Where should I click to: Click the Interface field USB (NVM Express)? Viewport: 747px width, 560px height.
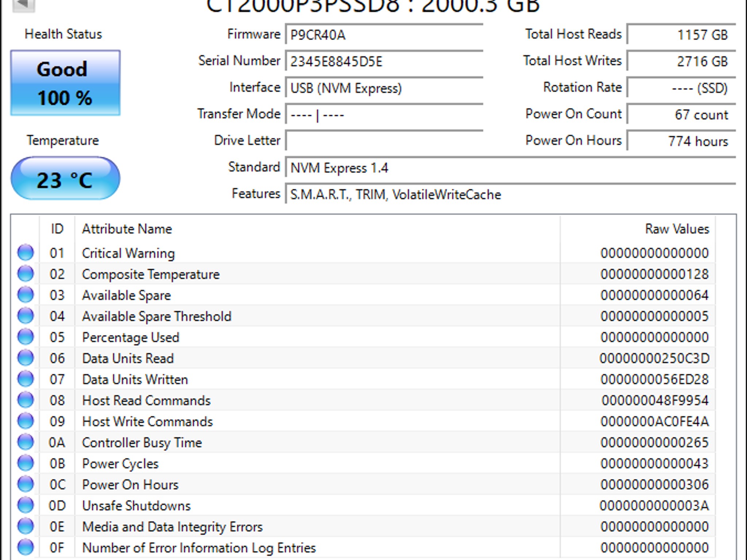384,87
